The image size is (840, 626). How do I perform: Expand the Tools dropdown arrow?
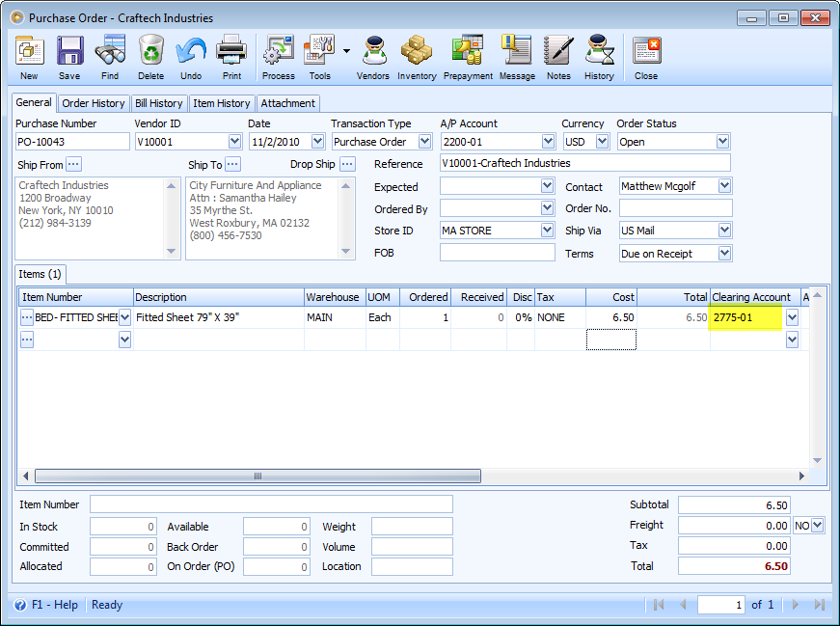[346, 51]
